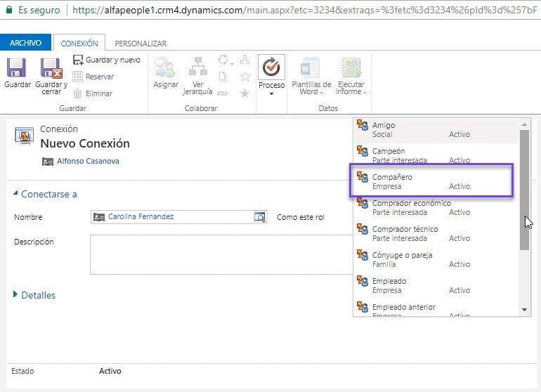Viewport: 541px width, 392px height.
Task: Click the role icon beside Comprador técnico
Action: point(363,229)
